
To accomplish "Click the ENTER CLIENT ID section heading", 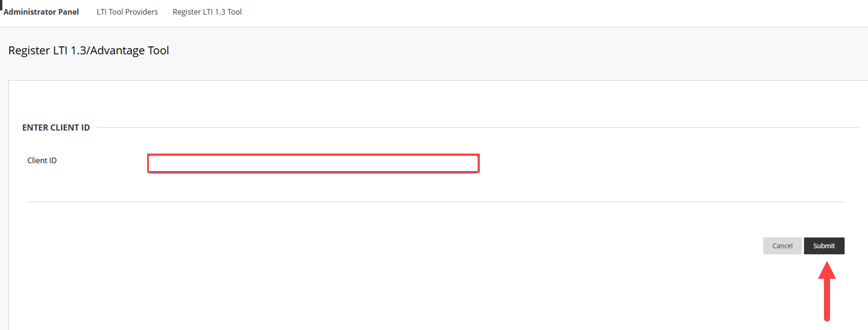I will coord(56,128).
